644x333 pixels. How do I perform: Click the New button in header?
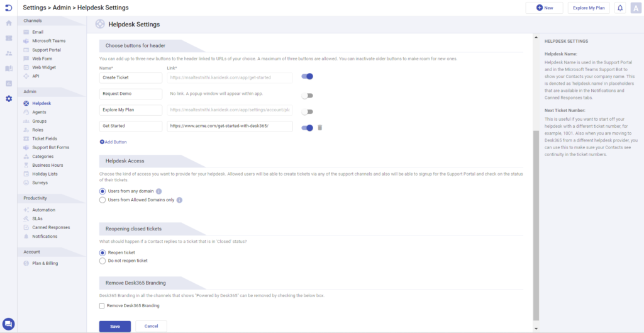click(544, 8)
